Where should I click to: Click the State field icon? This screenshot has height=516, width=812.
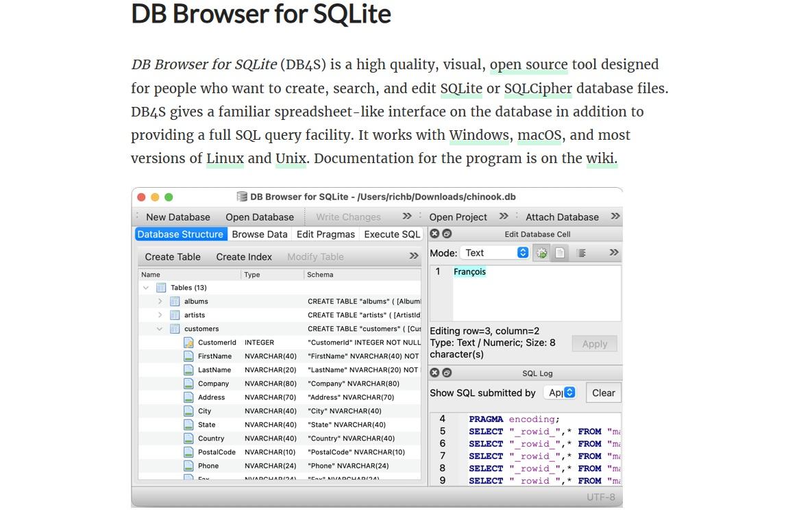pyautogui.click(x=188, y=424)
